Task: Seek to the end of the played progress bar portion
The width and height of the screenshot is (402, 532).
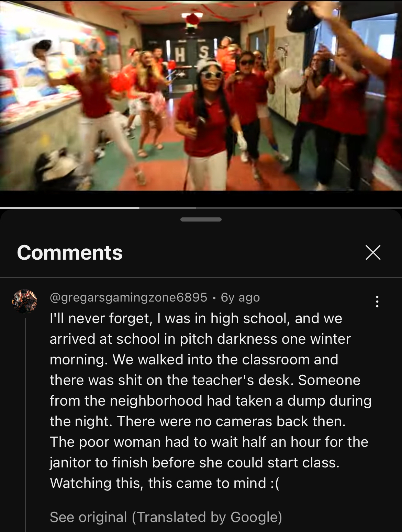Action: (139, 208)
